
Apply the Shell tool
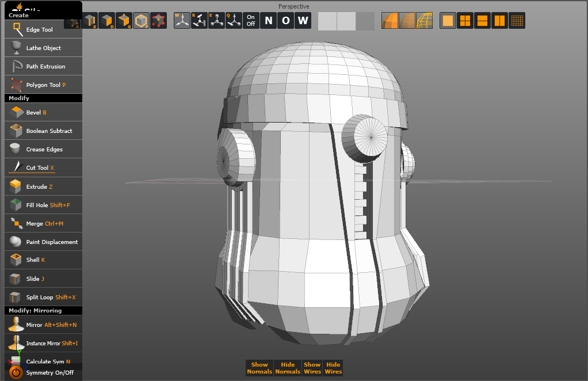43,260
